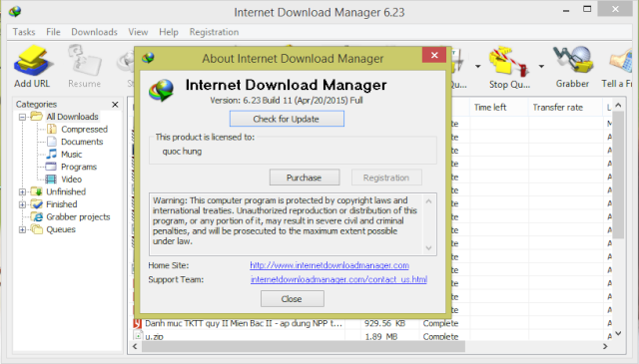The width and height of the screenshot is (639, 364).
Task: Open the Support Team contact link
Action: (x=338, y=279)
